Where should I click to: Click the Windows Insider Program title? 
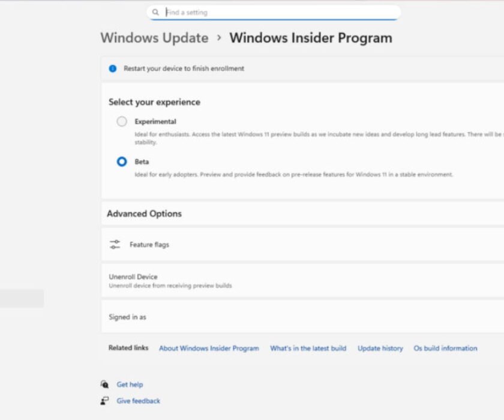pos(311,38)
